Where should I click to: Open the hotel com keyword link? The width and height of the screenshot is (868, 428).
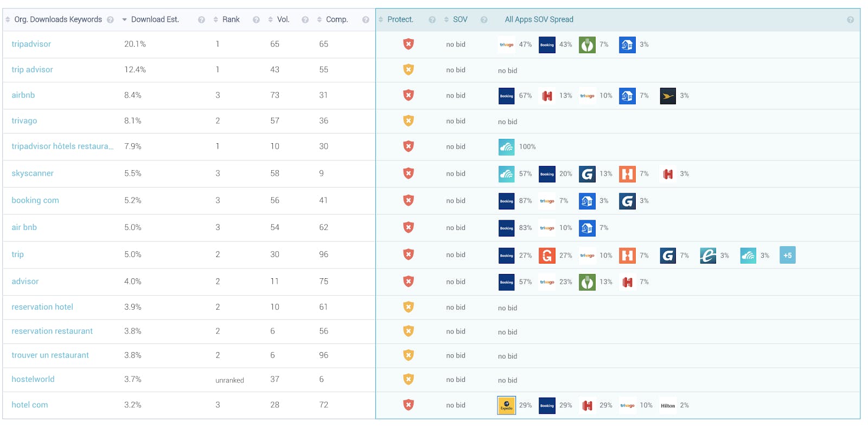[30, 405]
